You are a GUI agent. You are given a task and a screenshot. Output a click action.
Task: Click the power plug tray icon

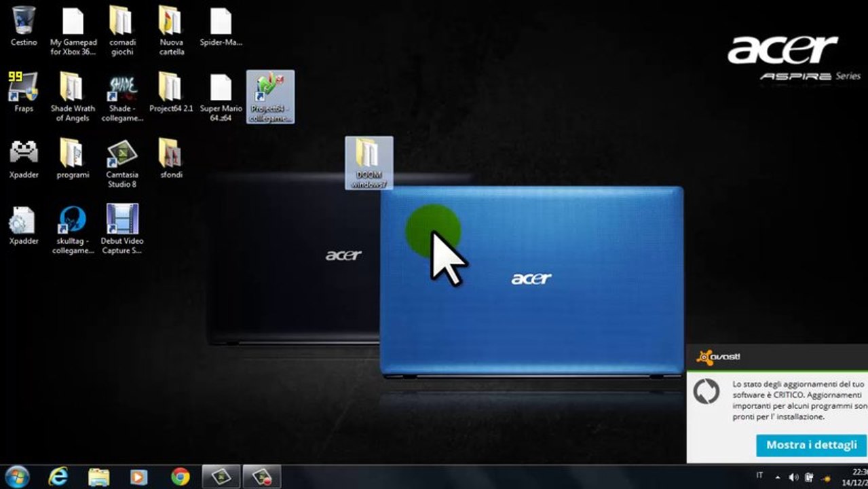[810, 477]
